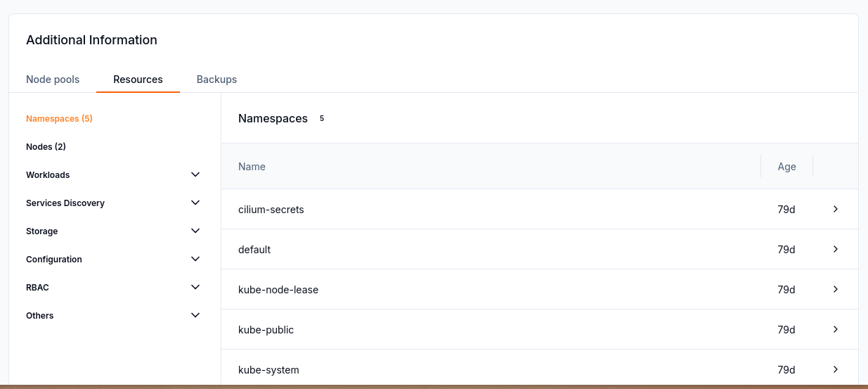Viewport: 868px width, 389px height.
Task: Open Nodes (2) in the sidebar
Action: pyautogui.click(x=46, y=147)
